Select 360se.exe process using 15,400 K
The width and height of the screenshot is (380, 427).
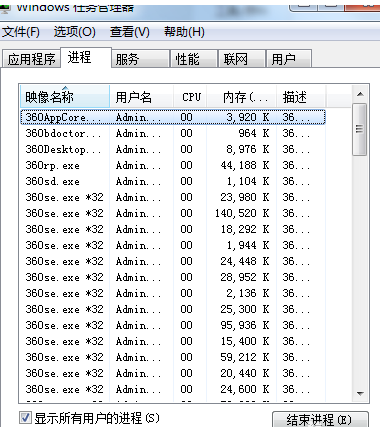(x=173, y=341)
